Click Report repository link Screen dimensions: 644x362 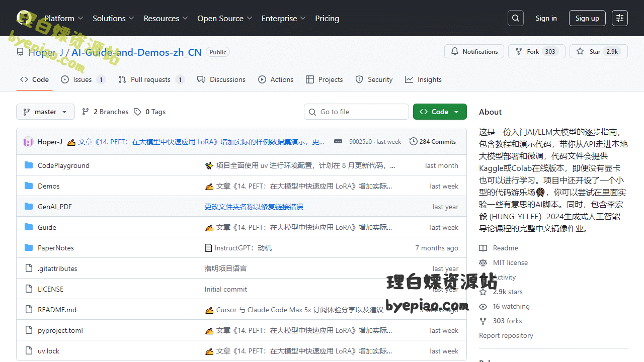click(506, 335)
